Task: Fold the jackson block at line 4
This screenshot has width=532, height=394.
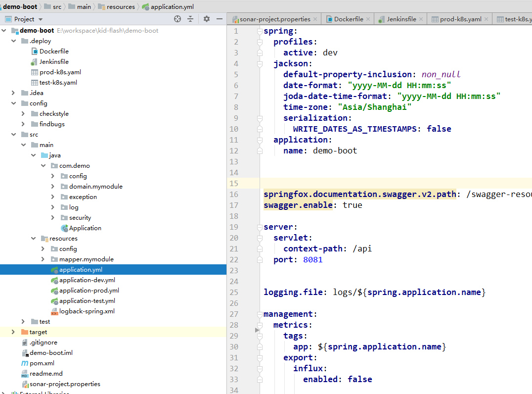Action: click(x=260, y=64)
